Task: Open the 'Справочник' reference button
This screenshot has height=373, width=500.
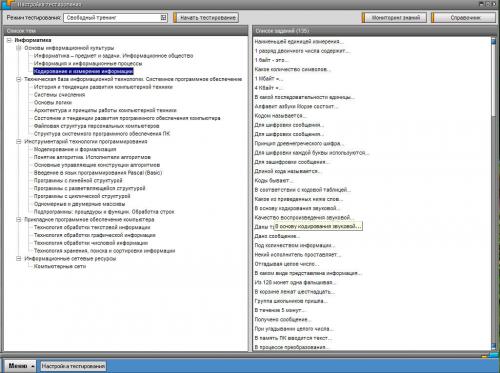Action: point(464,18)
